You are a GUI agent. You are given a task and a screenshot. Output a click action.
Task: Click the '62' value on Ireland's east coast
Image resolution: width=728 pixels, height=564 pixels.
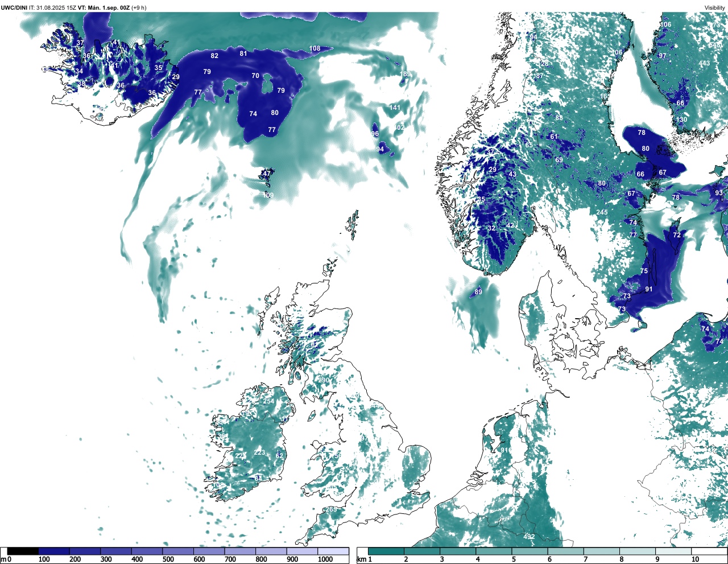[279, 456]
